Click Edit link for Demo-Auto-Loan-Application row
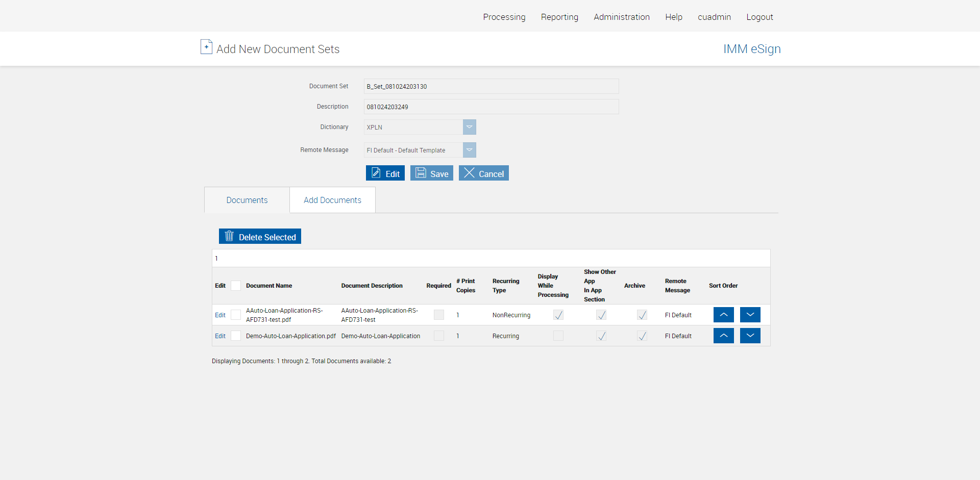The height and width of the screenshot is (480, 980). tap(220, 336)
